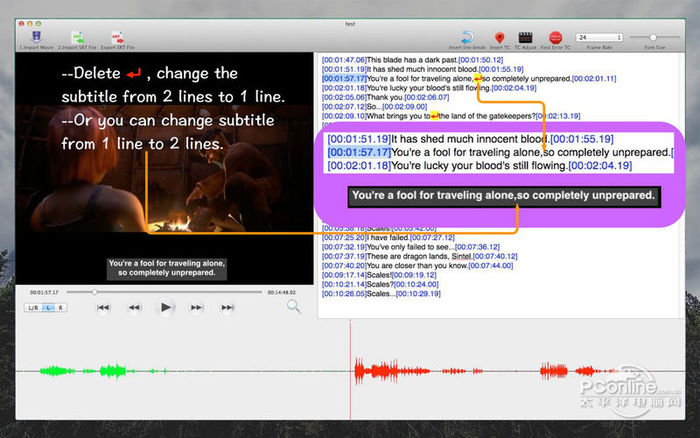Click the fast forward button

[x=197, y=308]
